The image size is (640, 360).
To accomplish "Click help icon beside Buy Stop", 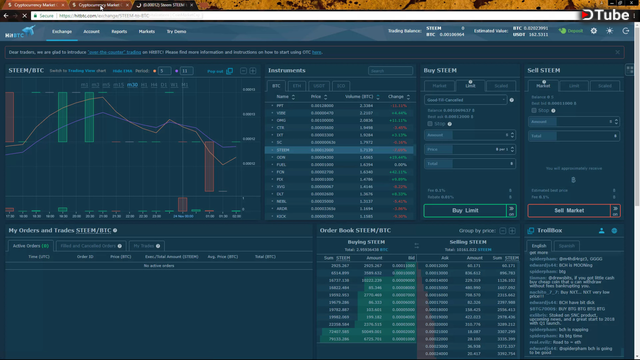I will click(x=449, y=124).
